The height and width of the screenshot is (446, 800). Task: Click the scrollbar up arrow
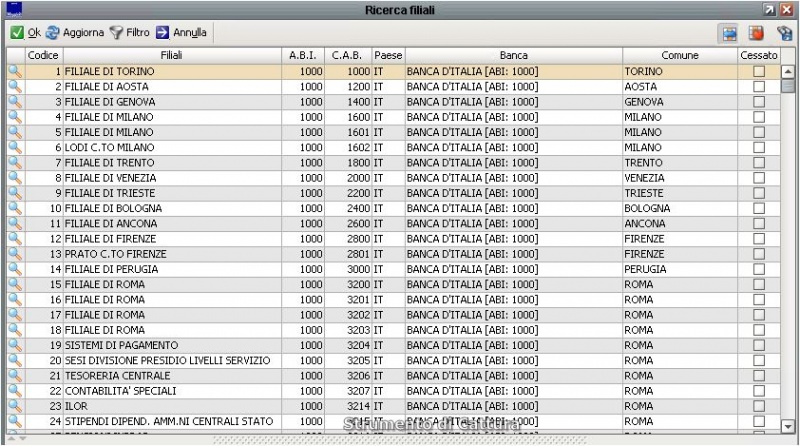(x=788, y=71)
